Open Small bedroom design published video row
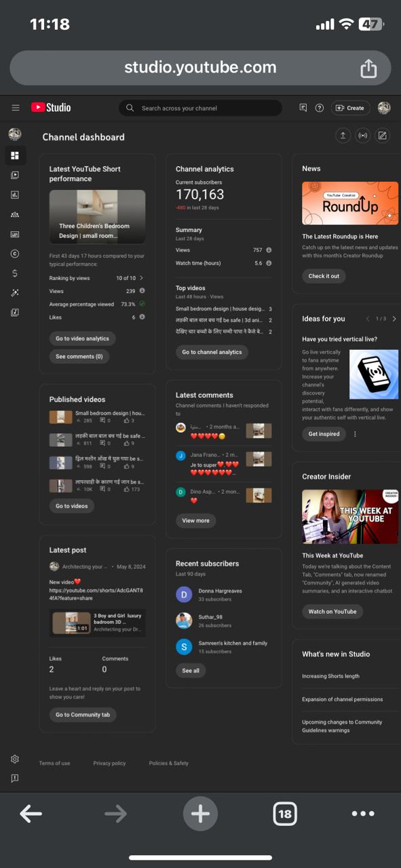 click(97, 417)
